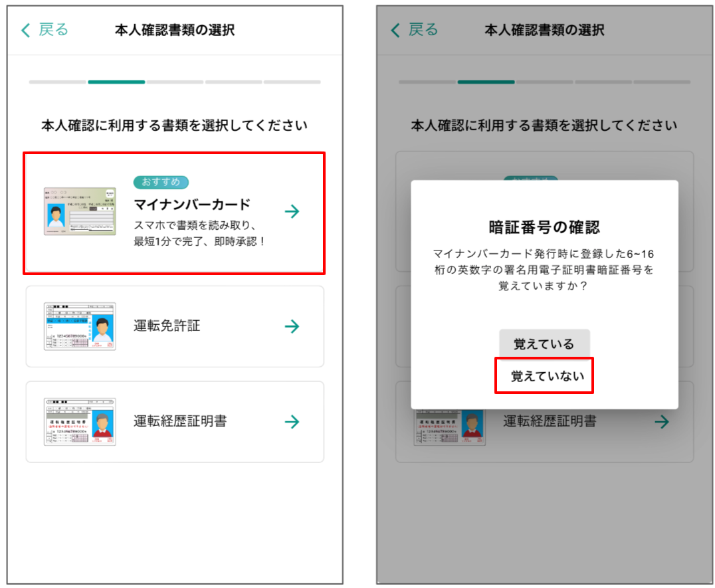
Task: Click the arrow icon on マイナンバーカード card
Action: click(292, 211)
